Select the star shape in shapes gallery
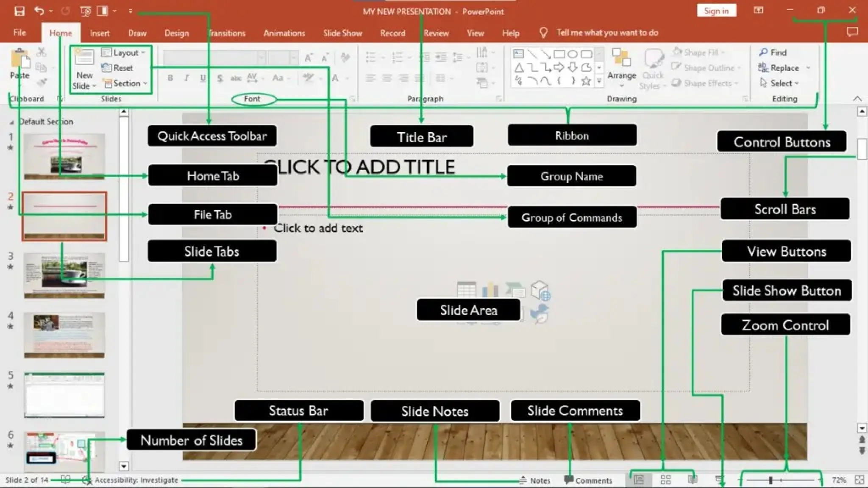The image size is (868, 488). click(x=586, y=80)
